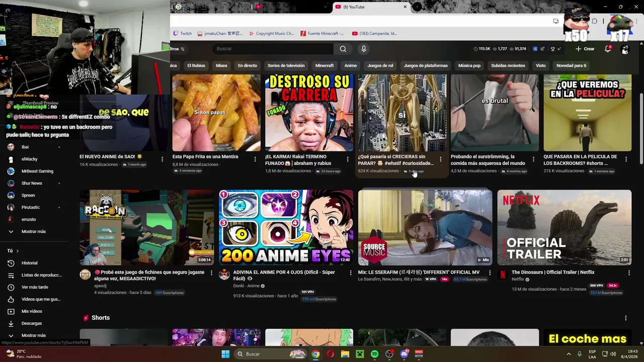The image size is (644, 362).
Task: Open the browser extensions puzzle icon
Action: (594, 21)
